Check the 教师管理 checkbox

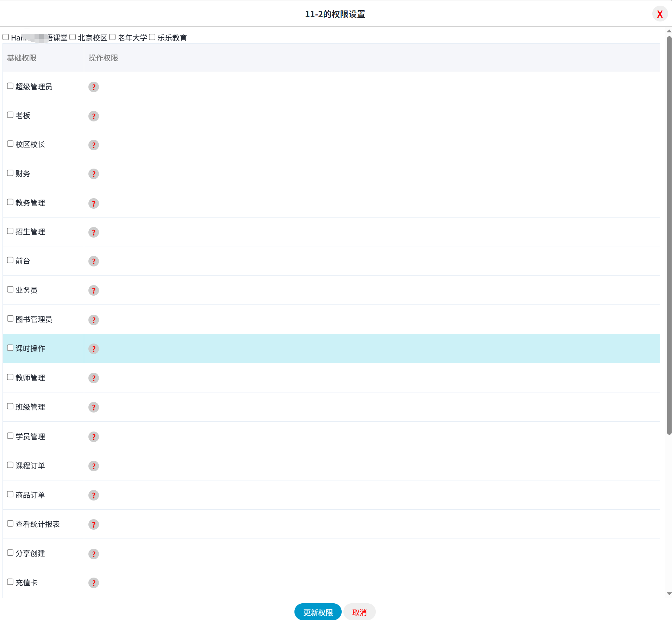[10, 377]
